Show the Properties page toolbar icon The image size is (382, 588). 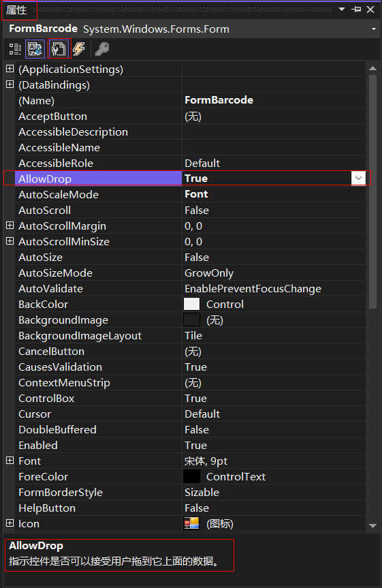[59, 49]
